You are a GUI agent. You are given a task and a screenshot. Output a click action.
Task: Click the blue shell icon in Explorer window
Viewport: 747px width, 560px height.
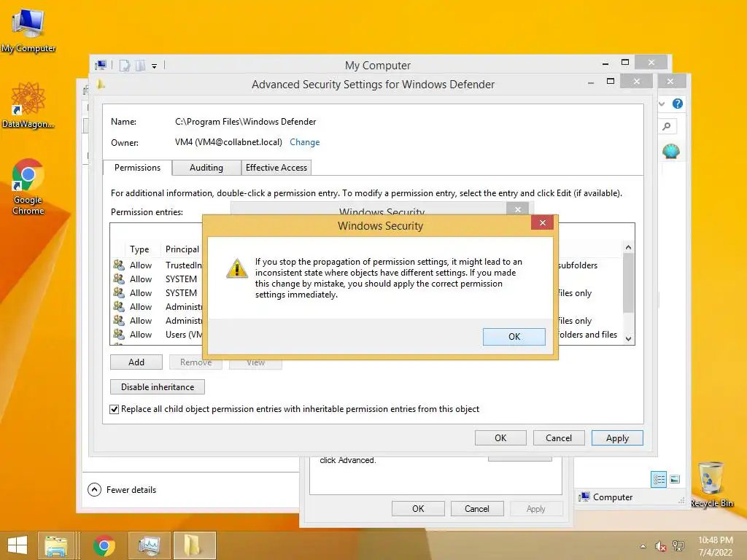(671, 152)
